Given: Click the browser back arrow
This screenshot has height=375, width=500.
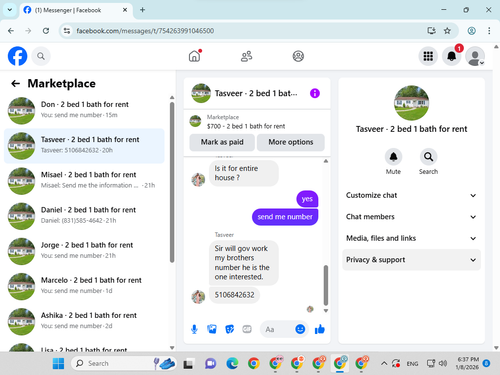Looking at the screenshot, I should pos(11,31).
